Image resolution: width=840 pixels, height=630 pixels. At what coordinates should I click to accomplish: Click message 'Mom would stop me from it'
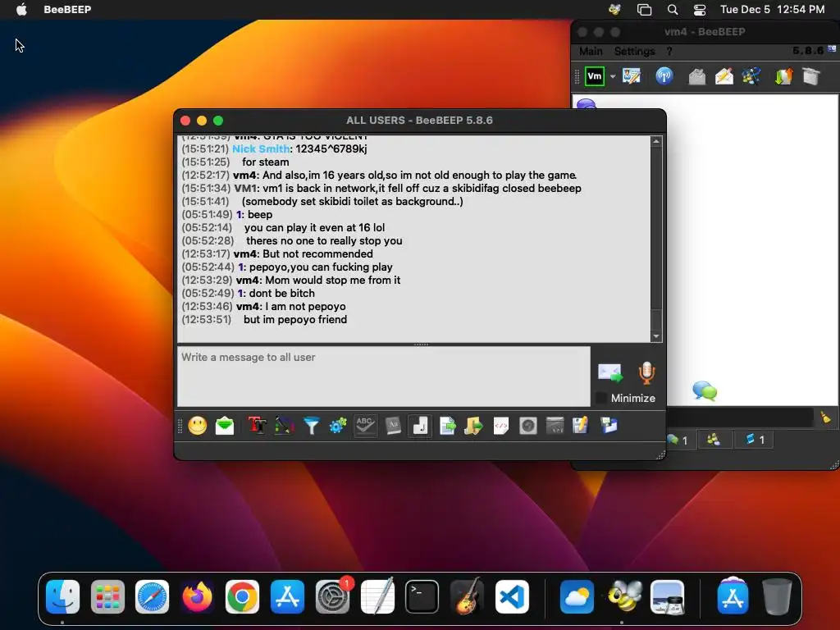tap(333, 281)
